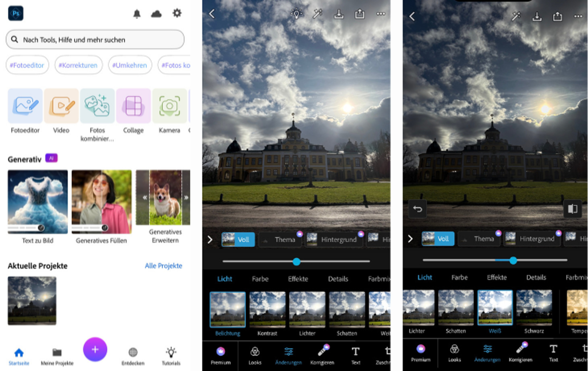Open the Fotos kombinieren tile
This screenshot has width=588, height=371.
coord(97,115)
